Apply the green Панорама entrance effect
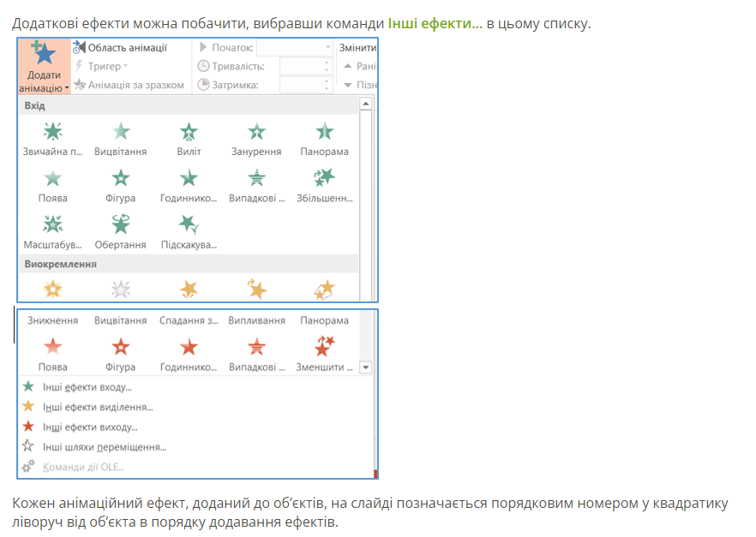The image size is (756, 537). 325,140
